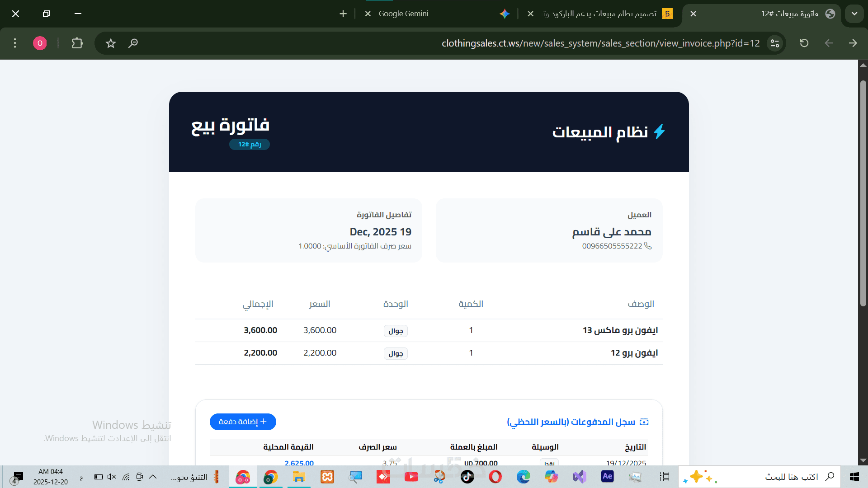Open Visual Studio from the taskbar
The width and height of the screenshot is (868, 488).
coord(579,477)
